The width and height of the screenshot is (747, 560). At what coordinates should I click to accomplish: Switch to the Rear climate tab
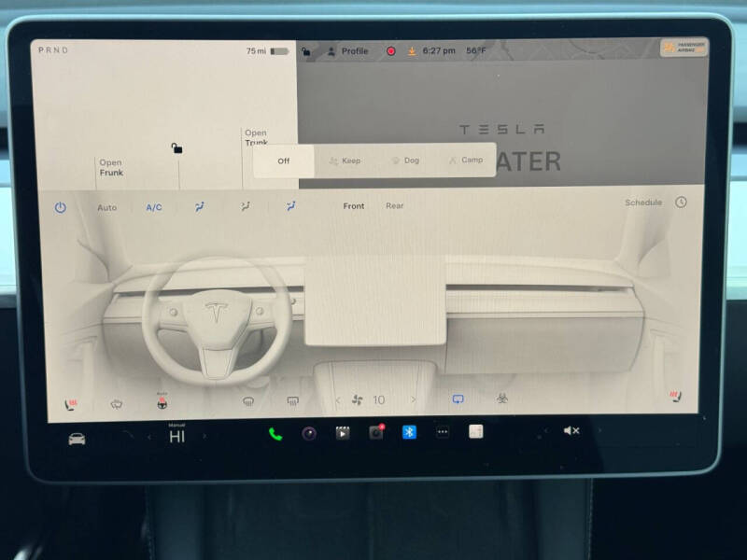(x=395, y=205)
